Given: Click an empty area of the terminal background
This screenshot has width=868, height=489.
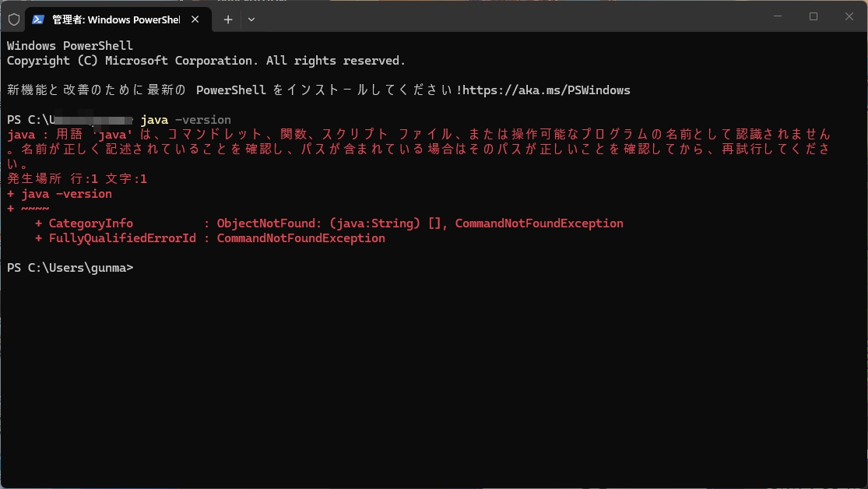Looking at the screenshot, I should click(x=428, y=374).
